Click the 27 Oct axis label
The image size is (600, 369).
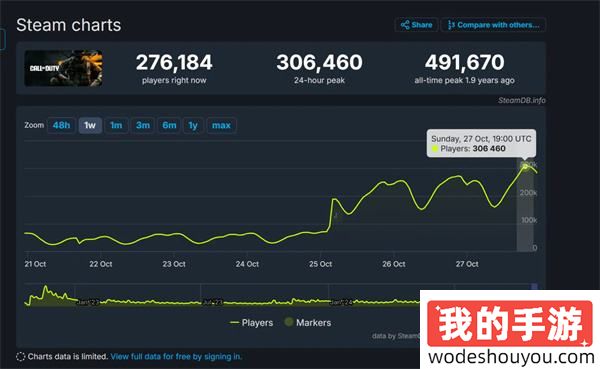(x=467, y=264)
